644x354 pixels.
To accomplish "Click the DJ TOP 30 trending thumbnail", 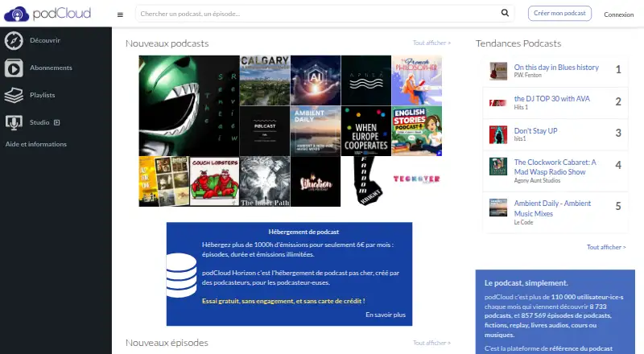I will click(x=498, y=103).
